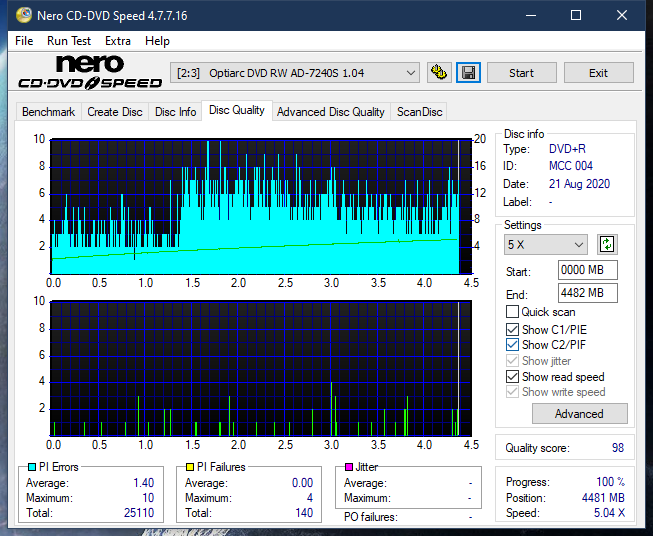The image size is (653, 536).
Task: Enable the Quick scan checkbox
Action: [512, 312]
